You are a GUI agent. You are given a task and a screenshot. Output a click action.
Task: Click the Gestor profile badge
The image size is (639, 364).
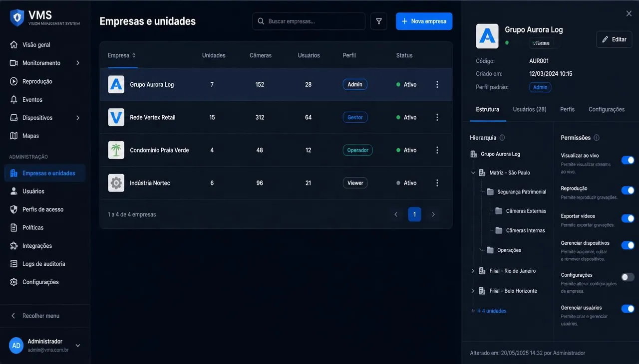tap(355, 117)
